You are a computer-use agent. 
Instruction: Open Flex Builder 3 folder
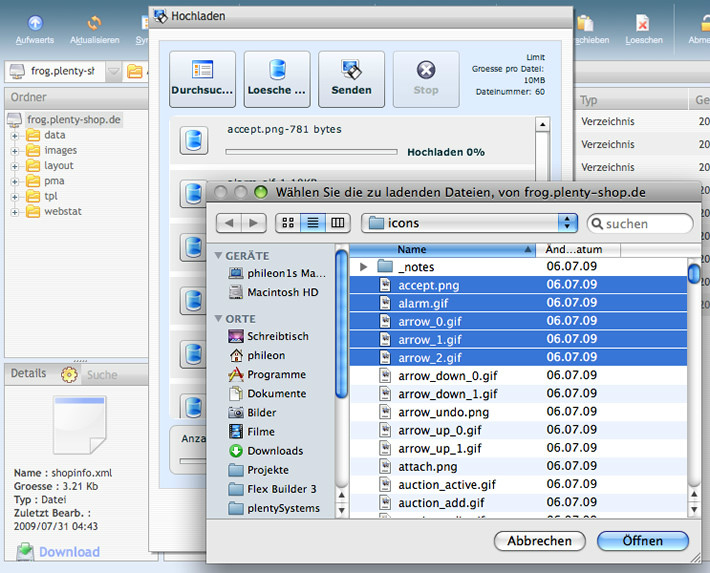click(x=273, y=489)
